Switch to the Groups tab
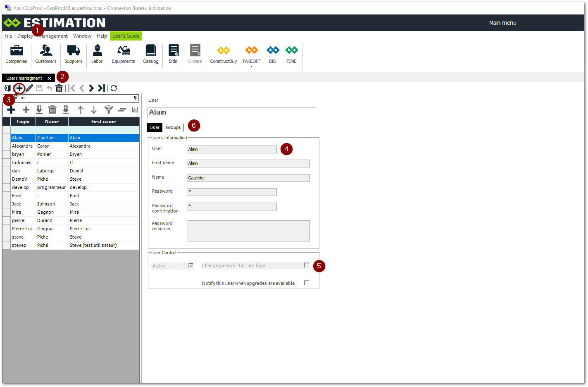 [x=173, y=127]
